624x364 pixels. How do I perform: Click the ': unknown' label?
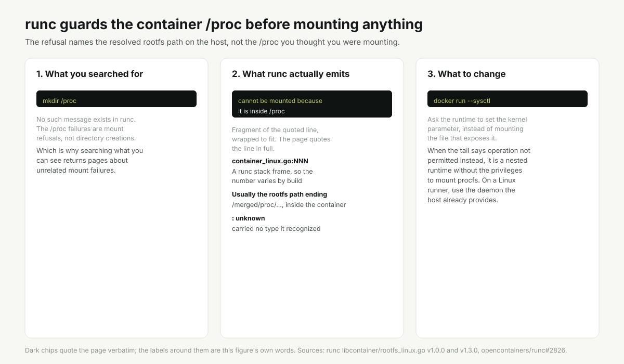(249, 218)
